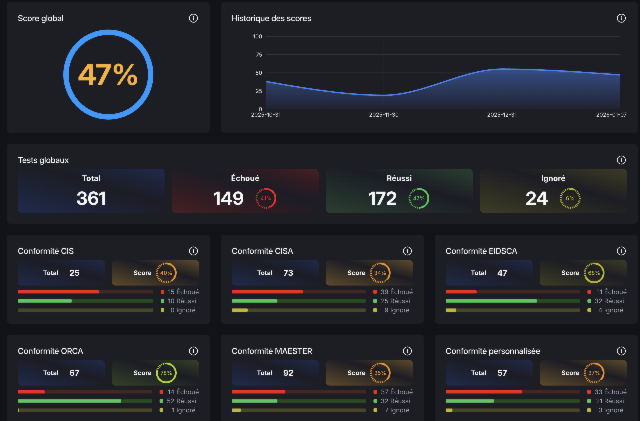Click the red percentage ring beside 149
Screen dimensions: 640x421
(x=266, y=198)
